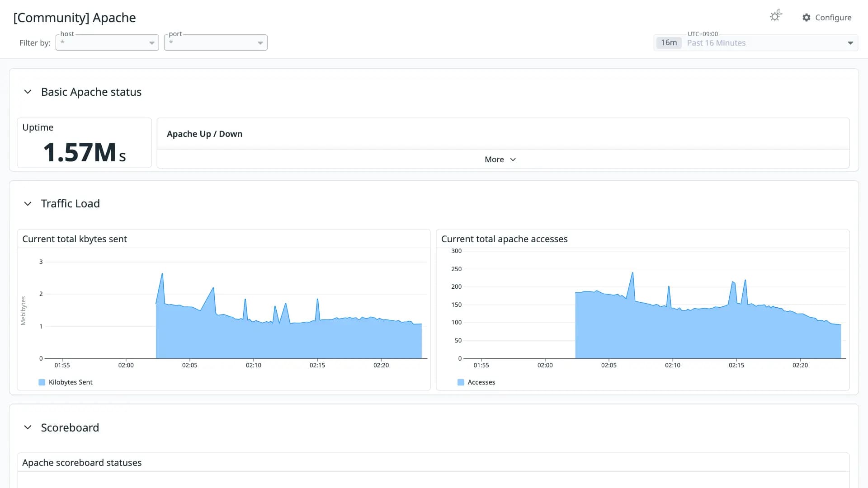Click the 16m time badge
Image resolution: width=868 pixels, height=488 pixels.
click(669, 42)
